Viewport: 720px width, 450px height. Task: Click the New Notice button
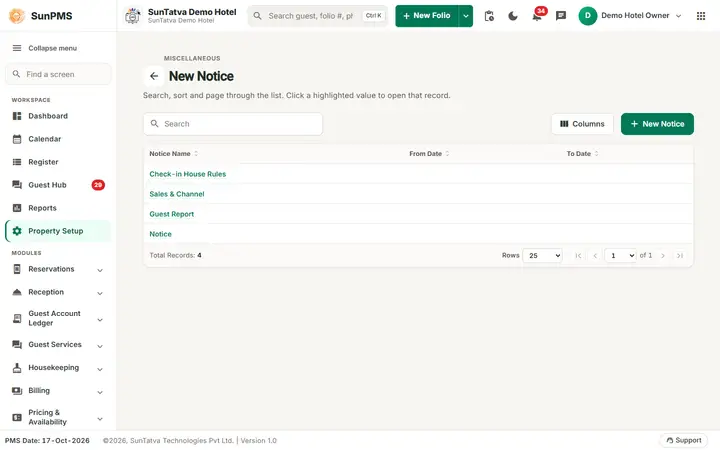click(x=657, y=124)
